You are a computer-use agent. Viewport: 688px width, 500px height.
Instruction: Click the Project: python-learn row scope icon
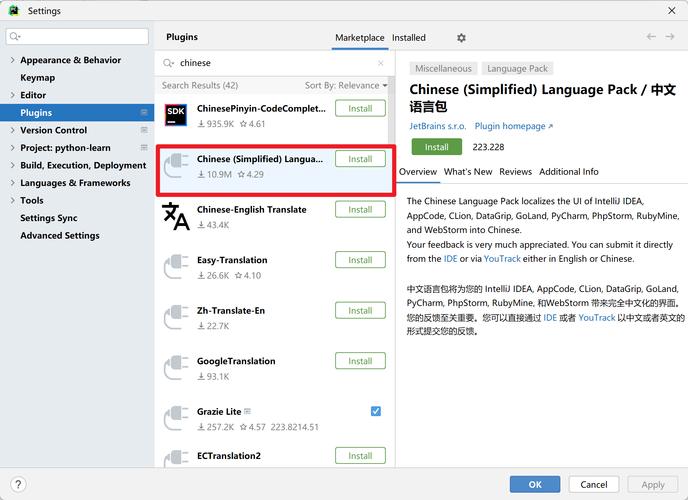[144, 147]
